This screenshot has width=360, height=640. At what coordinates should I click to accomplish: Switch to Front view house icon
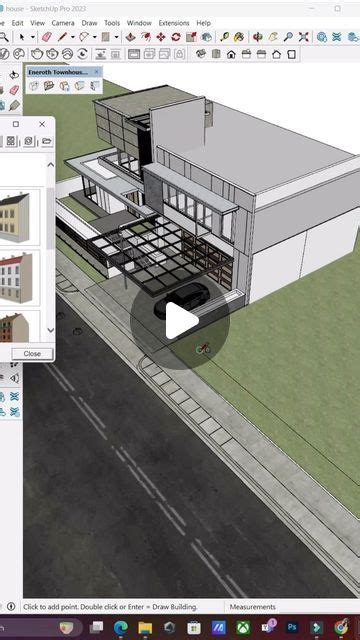click(x=231, y=54)
